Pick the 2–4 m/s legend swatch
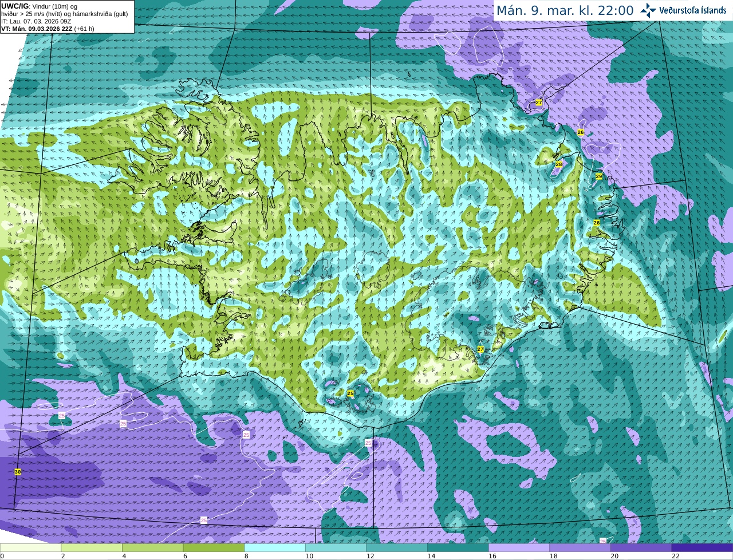 point(92,548)
